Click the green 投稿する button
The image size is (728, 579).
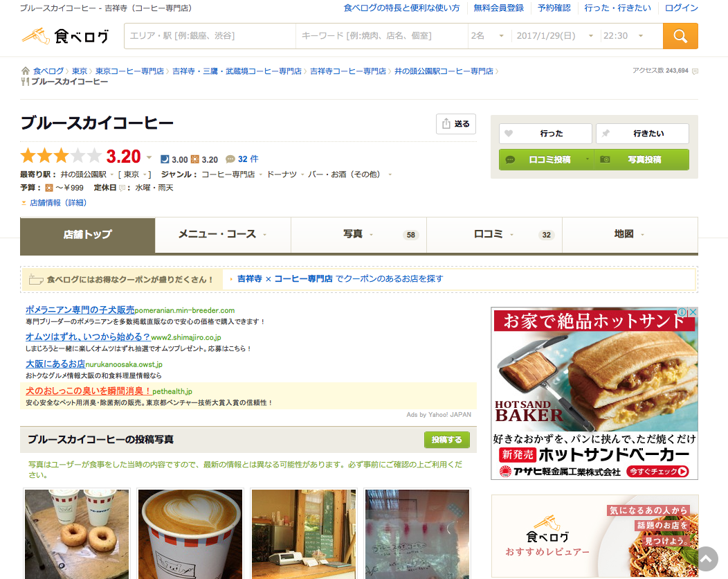click(x=446, y=440)
